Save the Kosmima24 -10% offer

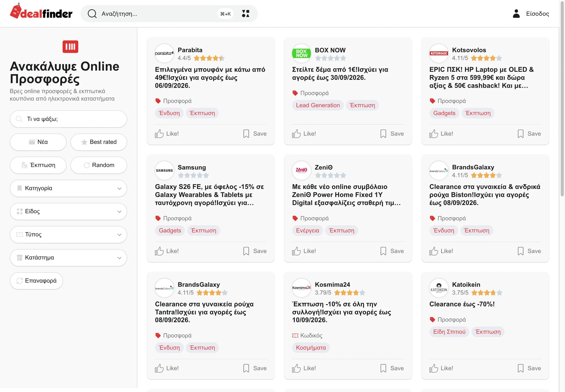pyautogui.click(x=392, y=368)
